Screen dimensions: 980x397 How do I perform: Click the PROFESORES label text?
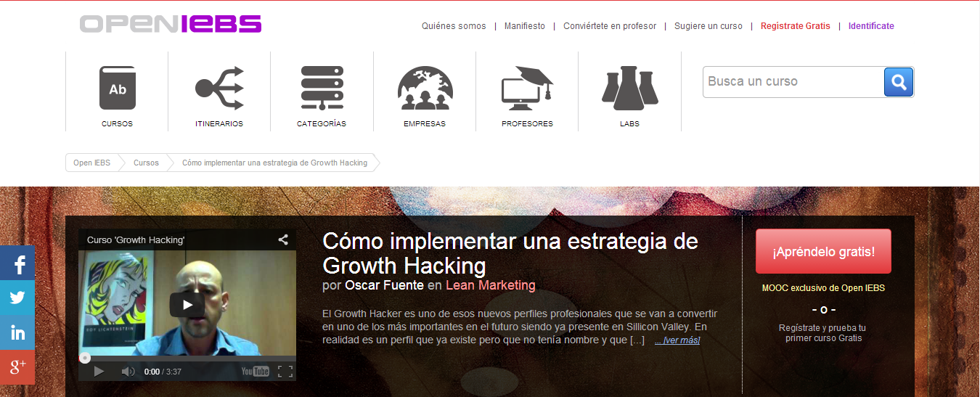[527, 123]
